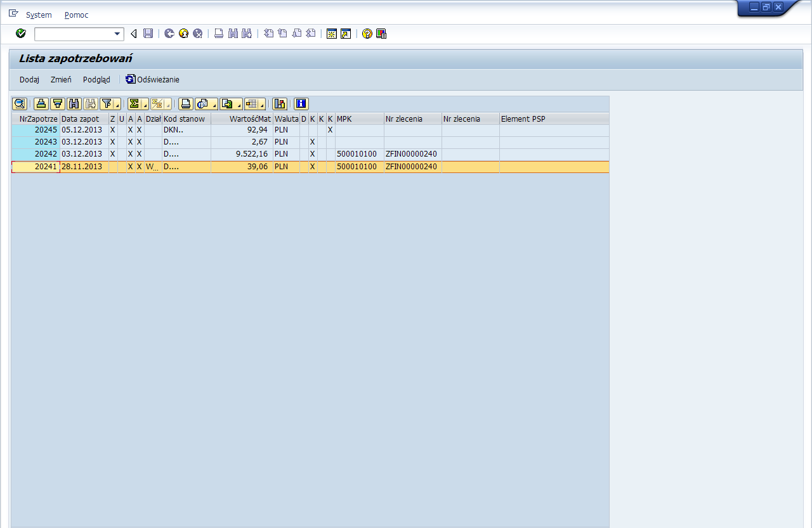812x528 pixels.
Task: Click the Odświeżanie refresh button
Action: pyautogui.click(x=153, y=80)
